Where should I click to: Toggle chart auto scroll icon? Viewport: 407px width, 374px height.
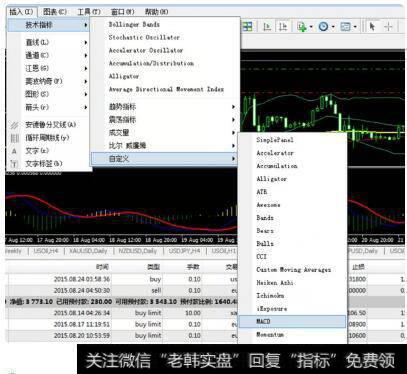click(267, 26)
